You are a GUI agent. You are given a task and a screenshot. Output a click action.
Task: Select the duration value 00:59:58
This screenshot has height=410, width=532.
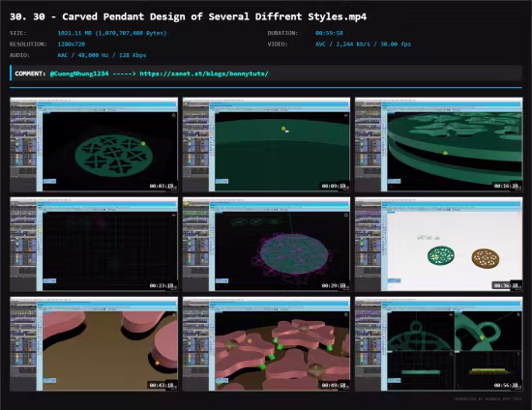tap(329, 33)
